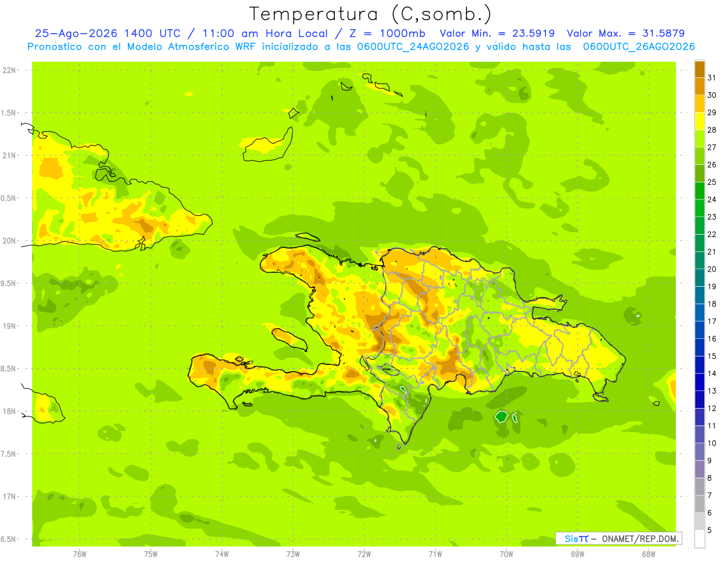Image resolution: width=728 pixels, height=562 pixels.
Task: Click the 19N latitude label
Action: (x=10, y=326)
